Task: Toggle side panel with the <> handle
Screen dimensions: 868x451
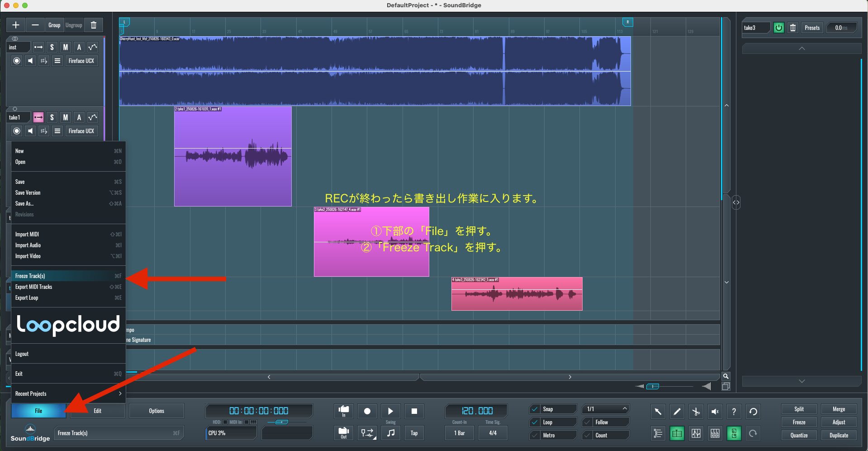Action: [x=736, y=202]
